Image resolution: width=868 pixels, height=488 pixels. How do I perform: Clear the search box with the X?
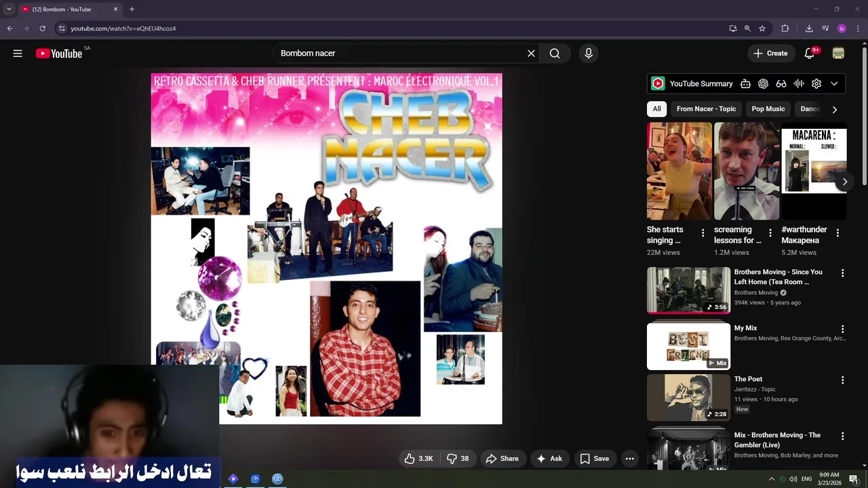point(531,54)
